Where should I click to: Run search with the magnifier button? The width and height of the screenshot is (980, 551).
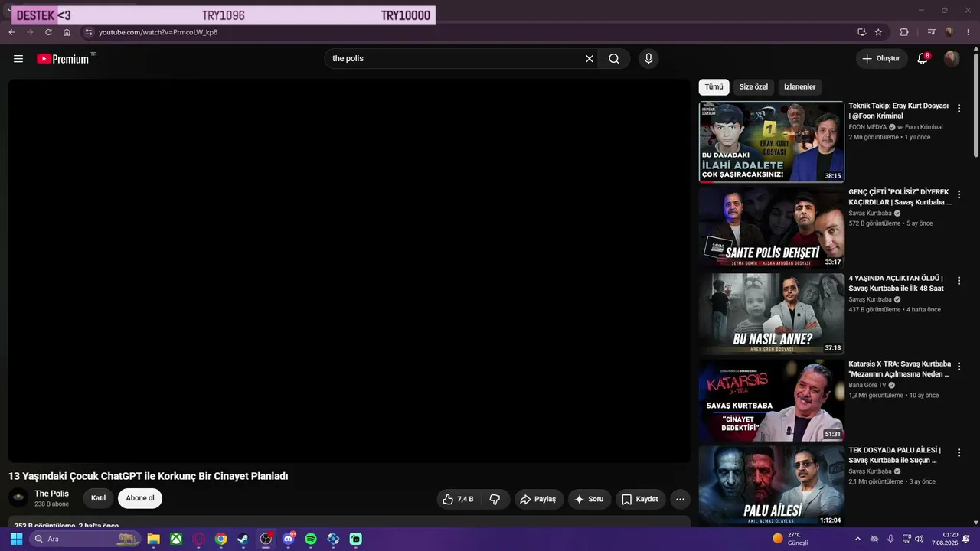click(x=614, y=59)
